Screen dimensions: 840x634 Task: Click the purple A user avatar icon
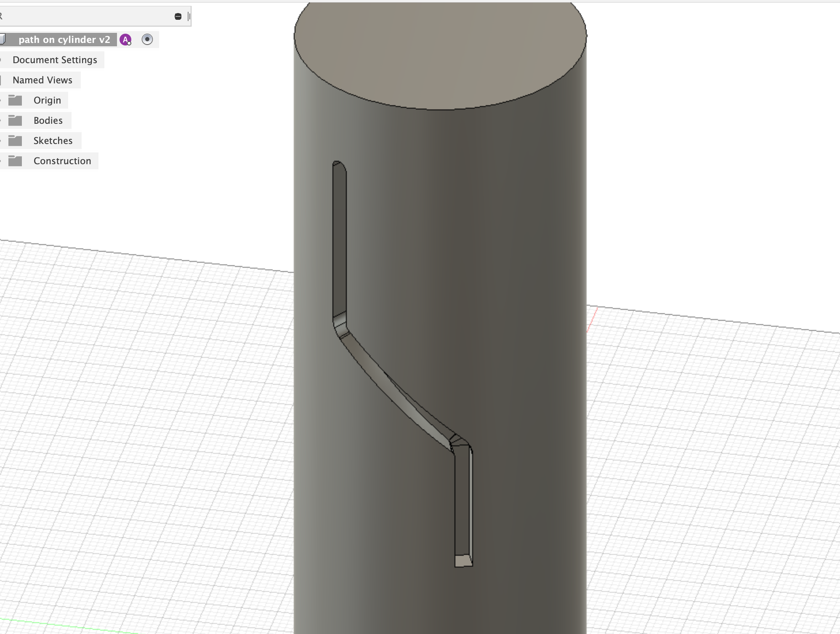click(125, 40)
